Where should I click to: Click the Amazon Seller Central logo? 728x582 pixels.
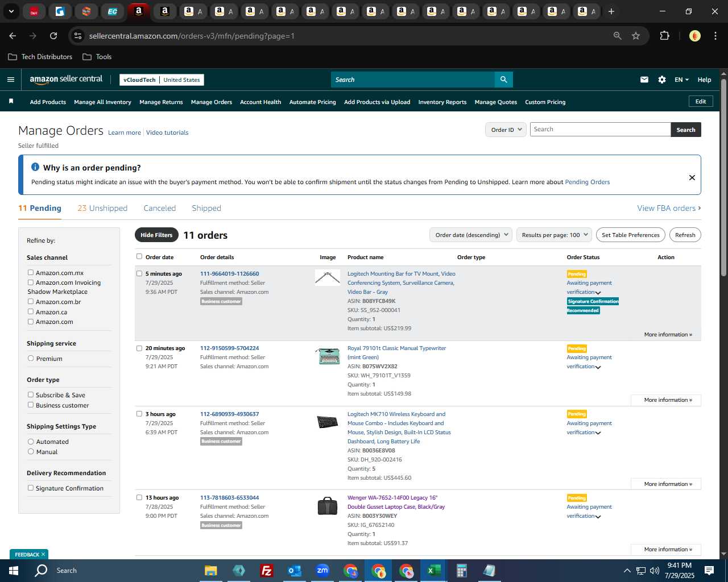click(66, 80)
